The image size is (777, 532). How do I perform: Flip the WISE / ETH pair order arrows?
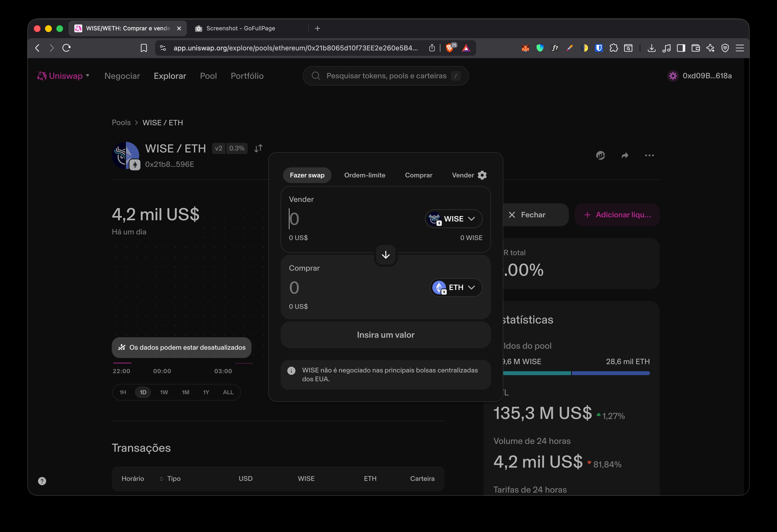click(x=258, y=149)
